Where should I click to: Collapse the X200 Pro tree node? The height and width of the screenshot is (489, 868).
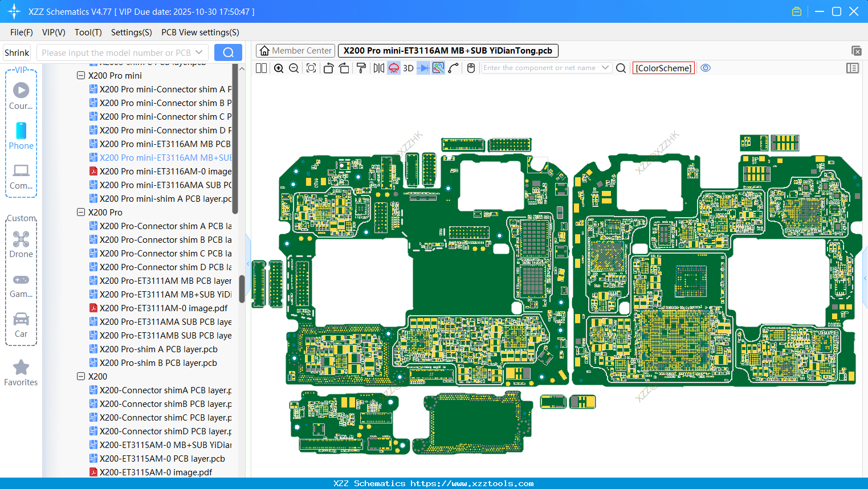pyautogui.click(x=81, y=212)
